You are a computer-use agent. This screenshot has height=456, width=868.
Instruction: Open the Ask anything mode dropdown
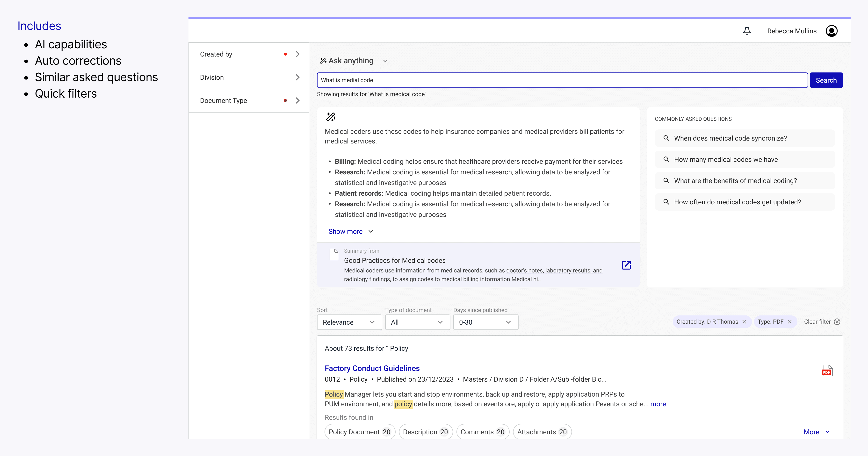click(x=385, y=61)
